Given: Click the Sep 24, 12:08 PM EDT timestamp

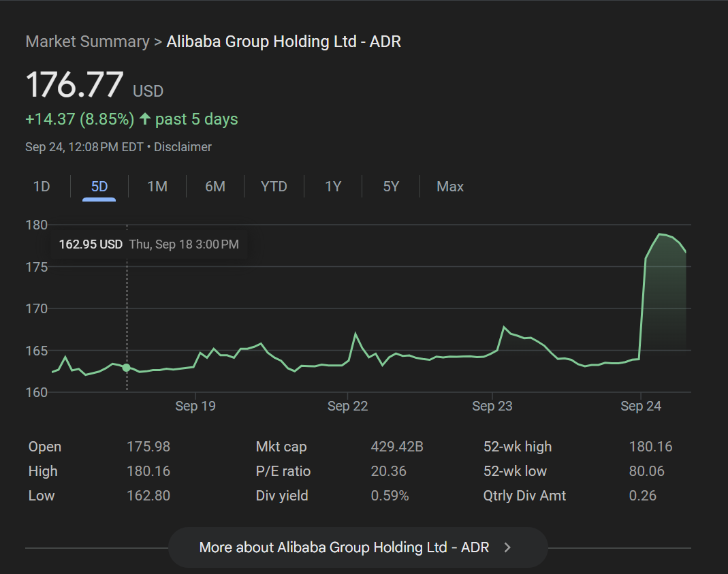Looking at the screenshot, I should click(x=84, y=147).
